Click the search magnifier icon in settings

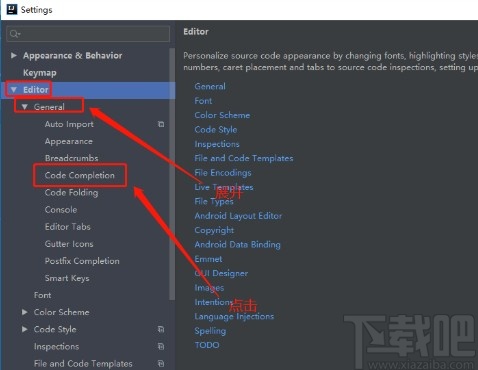(15, 34)
